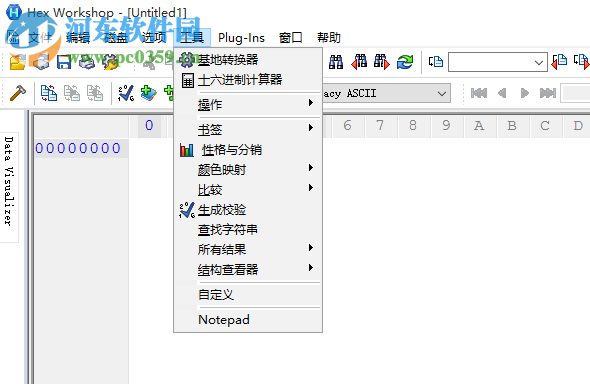Click the base converter gear icon
590x384 pixels.
(x=187, y=59)
